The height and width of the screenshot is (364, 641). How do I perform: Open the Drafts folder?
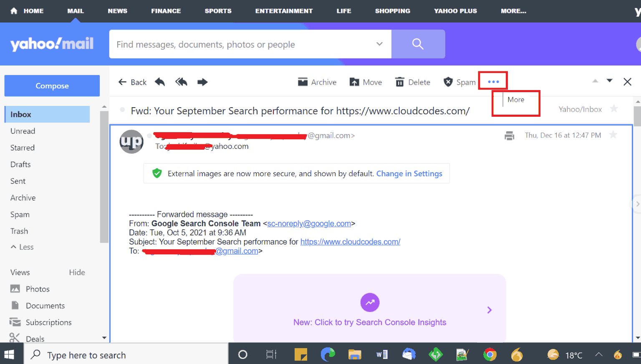click(20, 164)
